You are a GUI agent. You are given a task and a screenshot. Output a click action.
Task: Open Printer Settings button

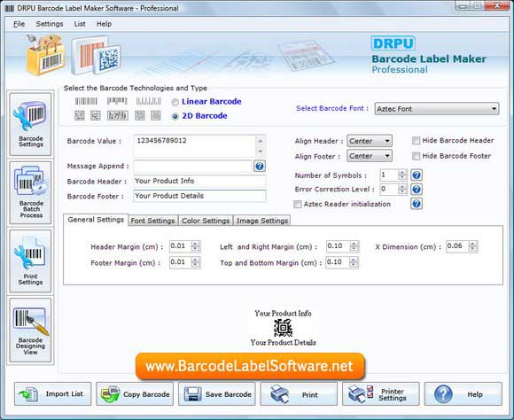(381, 394)
